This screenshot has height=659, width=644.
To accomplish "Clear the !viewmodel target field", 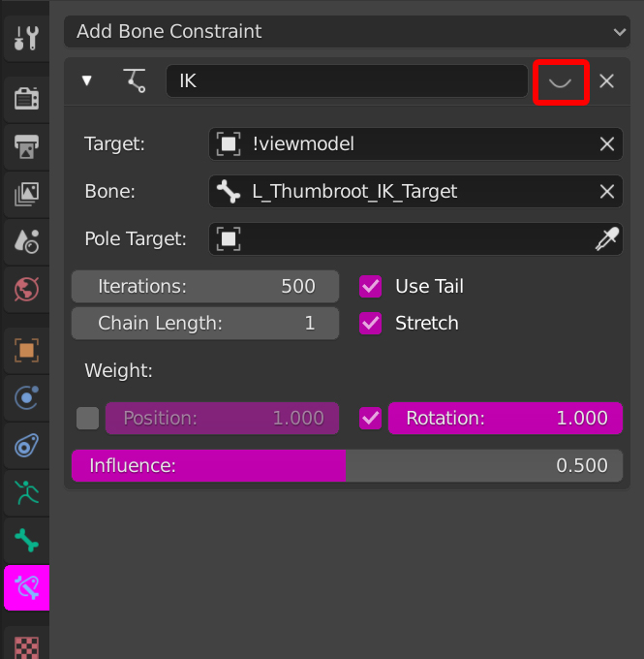I will [x=607, y=144].
